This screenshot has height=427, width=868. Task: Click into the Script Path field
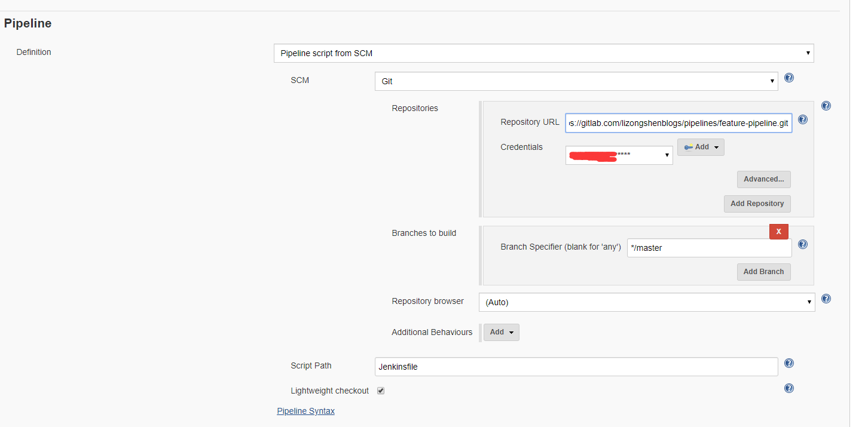pyautogui.click(x=576, y=367)
